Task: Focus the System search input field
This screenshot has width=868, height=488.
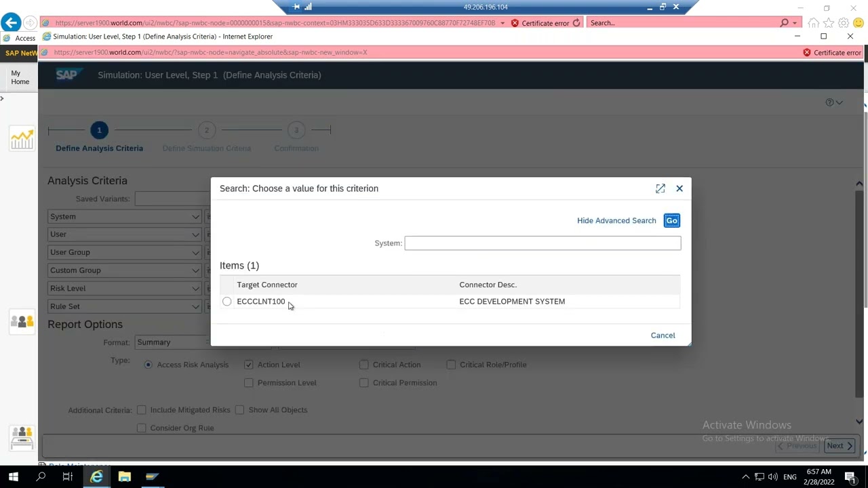Action: 542,243
